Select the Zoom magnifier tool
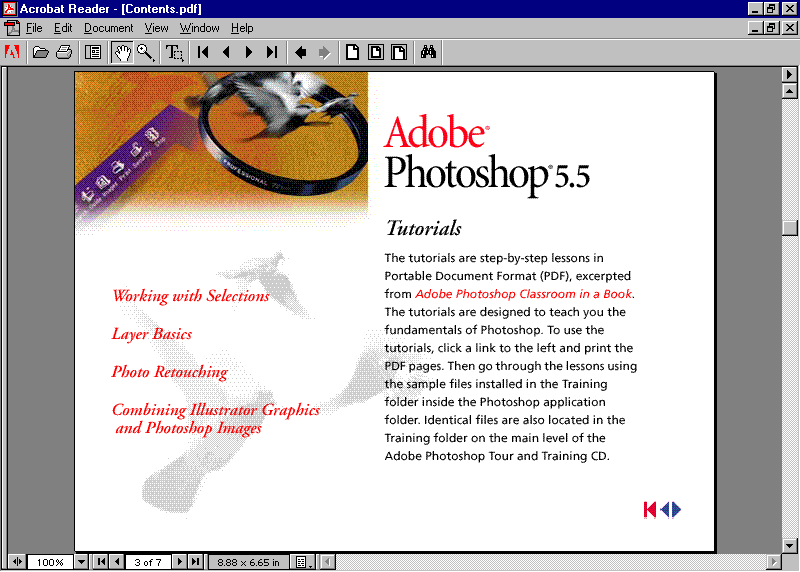 pyautogui.click(x=145, y=52)
